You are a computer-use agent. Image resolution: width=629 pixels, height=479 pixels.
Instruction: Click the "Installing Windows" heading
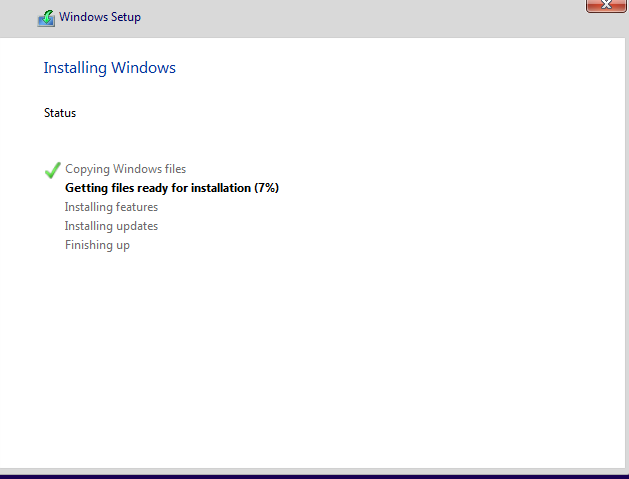click(x=110, y=68)
